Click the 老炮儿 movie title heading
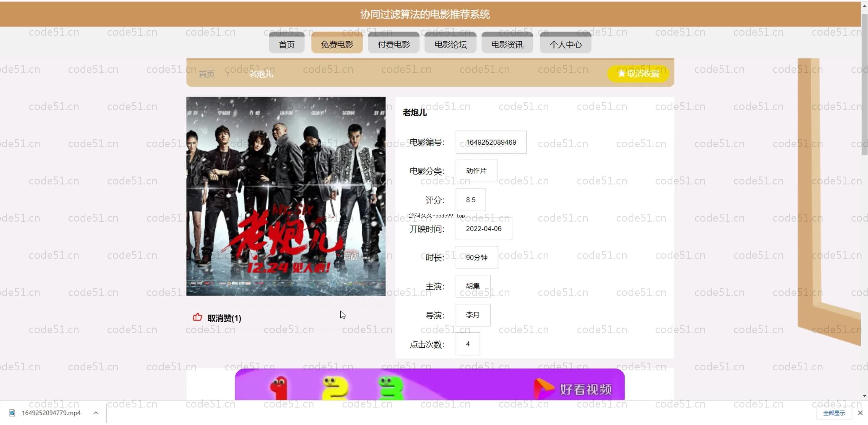This screenshot has width=868, height=425. [x=415, y=112]
